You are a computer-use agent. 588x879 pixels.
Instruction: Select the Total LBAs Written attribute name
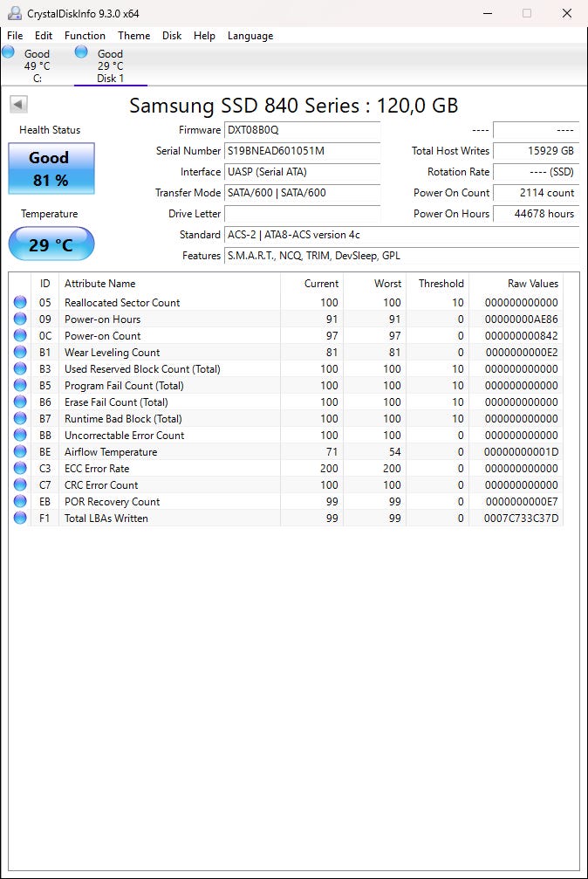coord(106,518)
